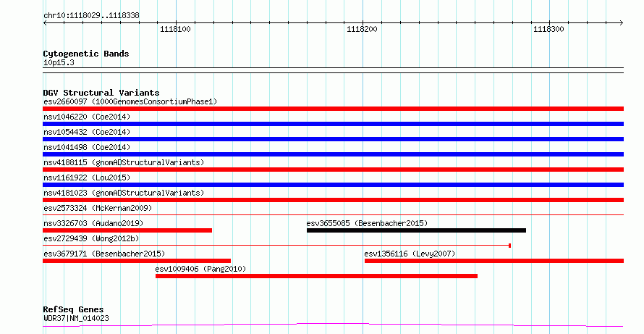Click the esv1356116 red variant bar

[494, 261]
